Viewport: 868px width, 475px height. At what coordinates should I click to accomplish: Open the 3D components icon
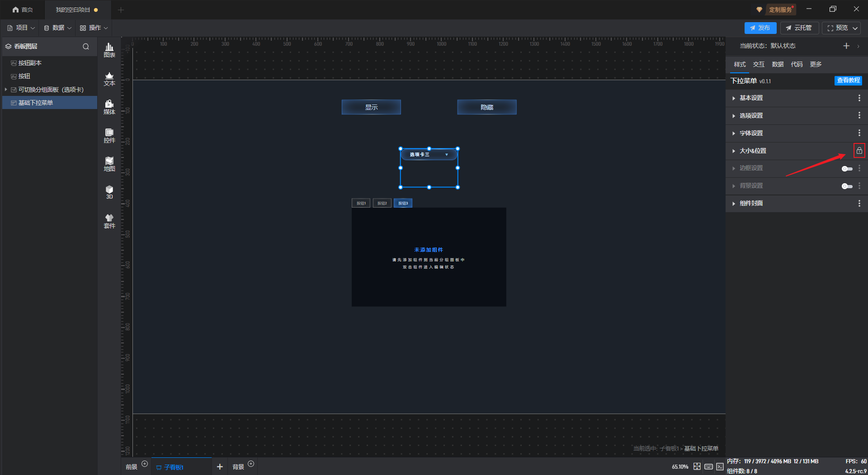click(109, 192)
